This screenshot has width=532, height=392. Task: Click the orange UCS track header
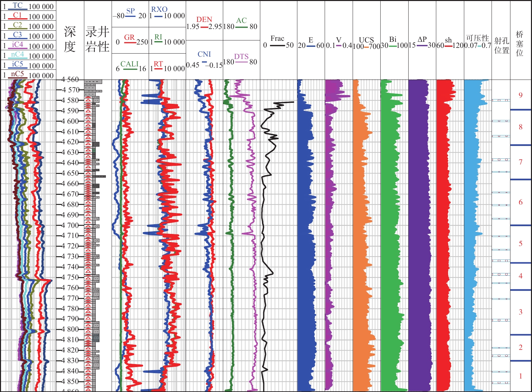pos(366,40)
